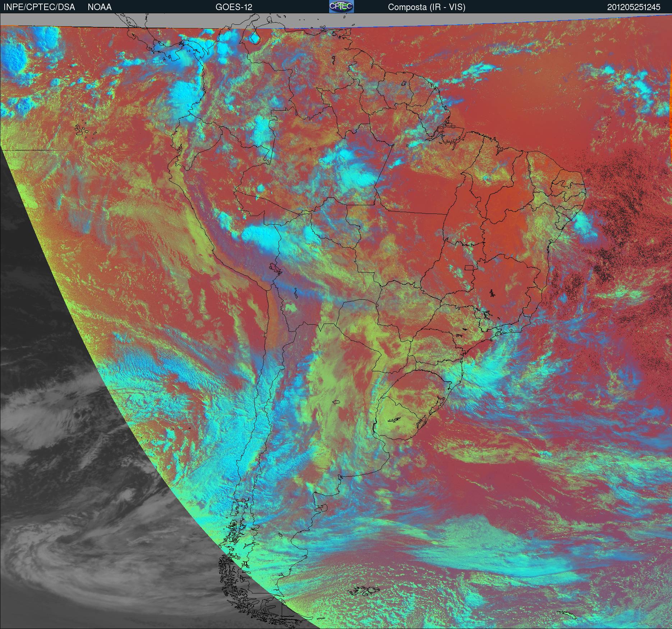672x629 pixels.
Task: Click the INPE/CPTEC/DSA header text
Action: click(x=39, y=7)
